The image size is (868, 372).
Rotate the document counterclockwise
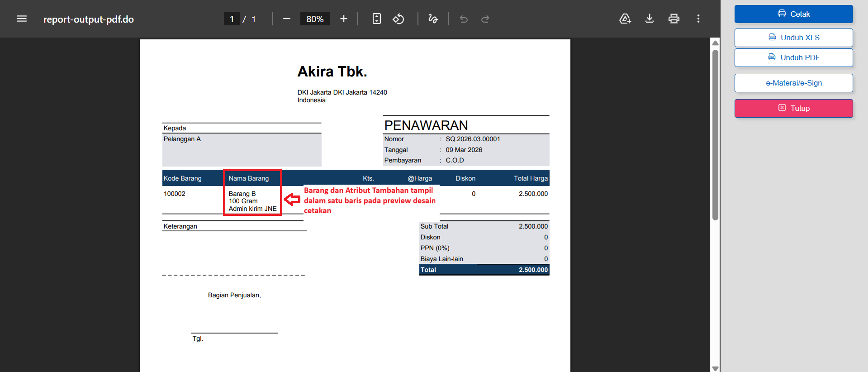[398, 19]
